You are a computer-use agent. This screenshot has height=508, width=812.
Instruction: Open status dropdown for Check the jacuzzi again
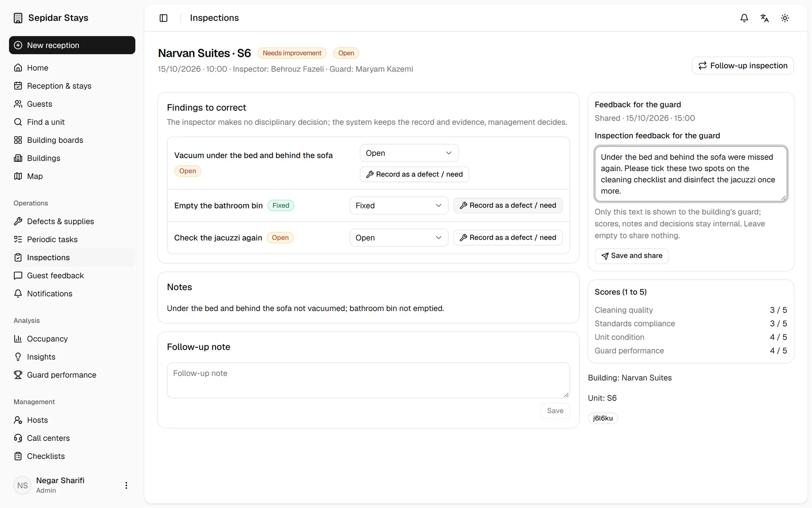pos(399,238)
